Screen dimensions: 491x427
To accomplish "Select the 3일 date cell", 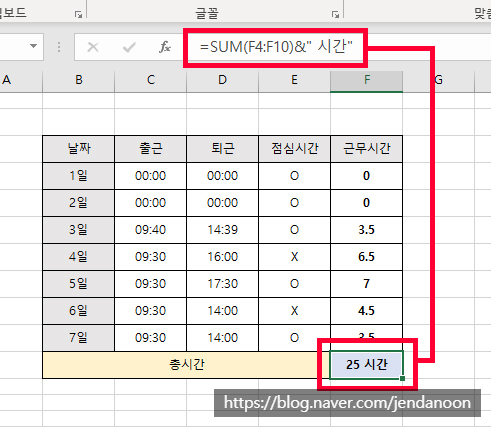I will [x=79, y=230].
